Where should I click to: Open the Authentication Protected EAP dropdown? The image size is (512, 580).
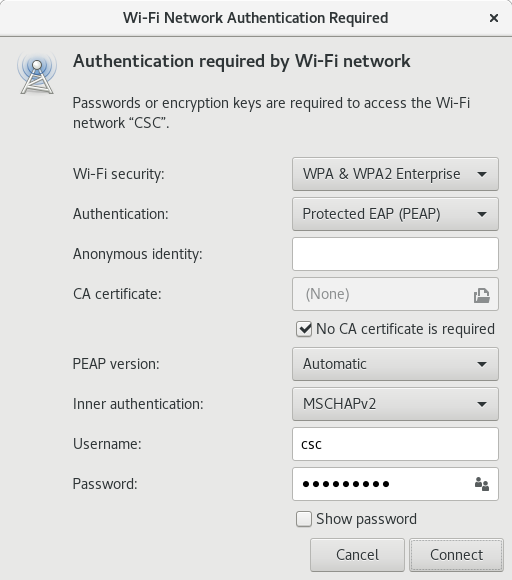[395, 214]
